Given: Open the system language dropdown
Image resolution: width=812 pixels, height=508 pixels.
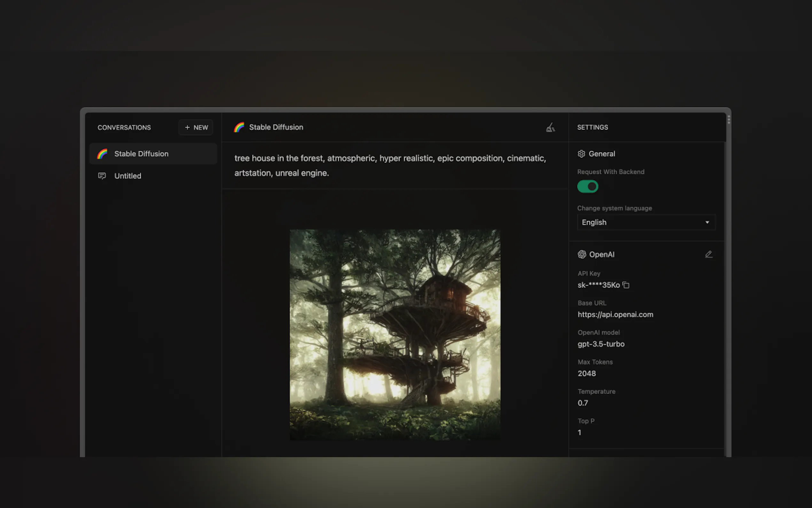Looking at the screenshot, I should click(646, 222).
